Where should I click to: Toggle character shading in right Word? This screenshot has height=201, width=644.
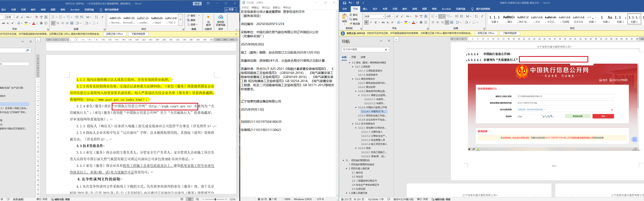pos(421,22)
